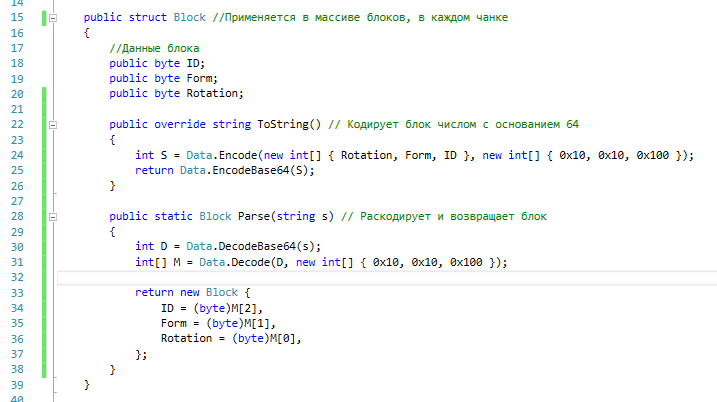The width and height of the screenshot is (717, 402).
Task: Click line number 24 in the gutter
Action: tap(17, 155)
